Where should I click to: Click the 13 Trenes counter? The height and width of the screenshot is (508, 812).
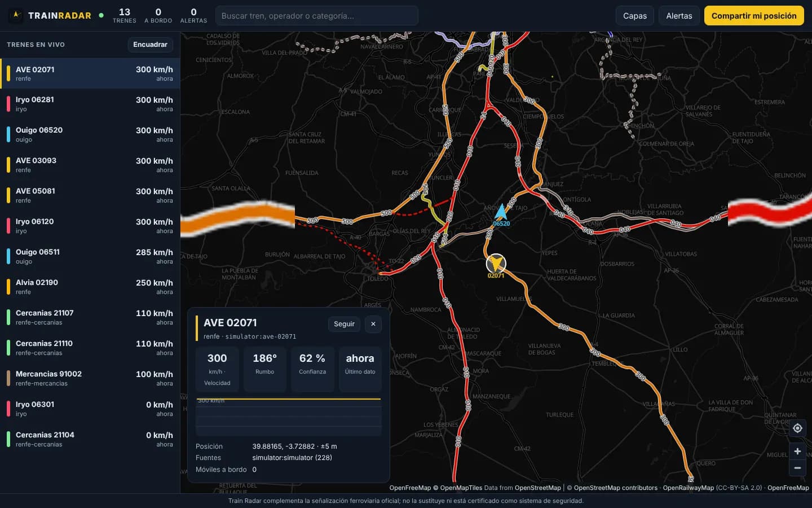pos(125,15)
